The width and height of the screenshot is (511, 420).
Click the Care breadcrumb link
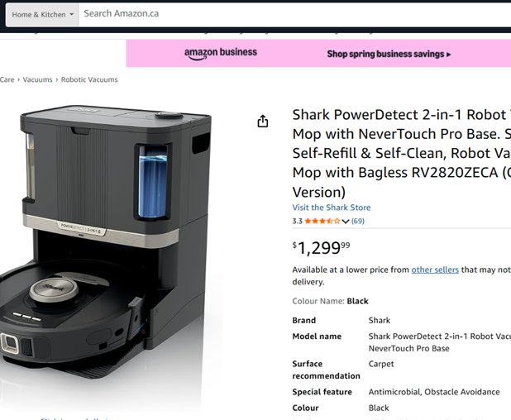coord(7,79)
